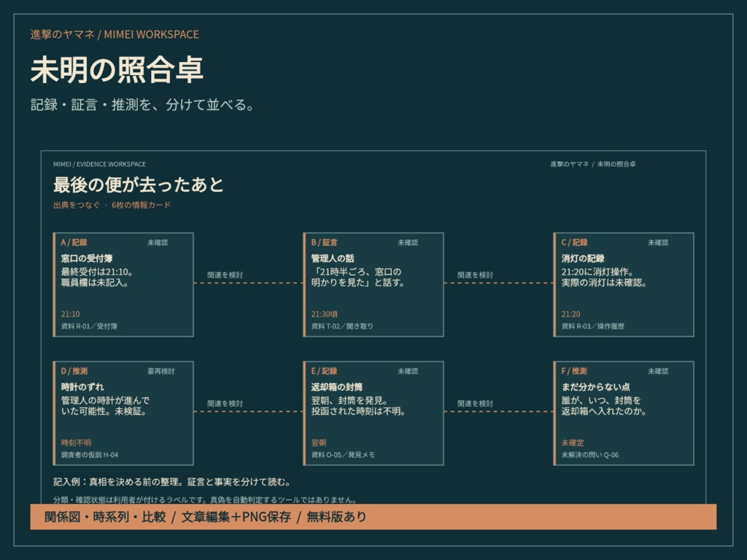Click the heading 最後の便が去ったあと
Image resolution: width=747 pixels, height=560 pixels.
(138, 184)
